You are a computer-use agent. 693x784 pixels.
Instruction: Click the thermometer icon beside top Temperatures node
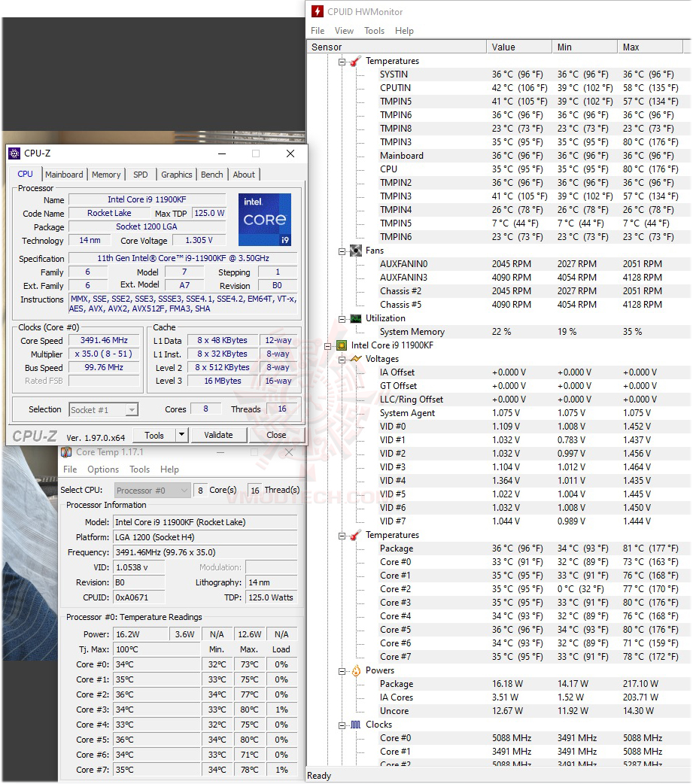click(355, 61)
